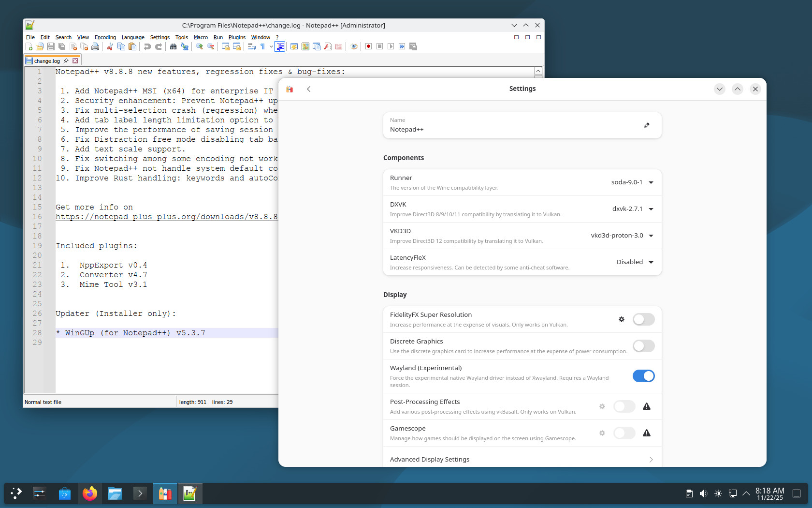Click the Save file icon

pos(51,46)
